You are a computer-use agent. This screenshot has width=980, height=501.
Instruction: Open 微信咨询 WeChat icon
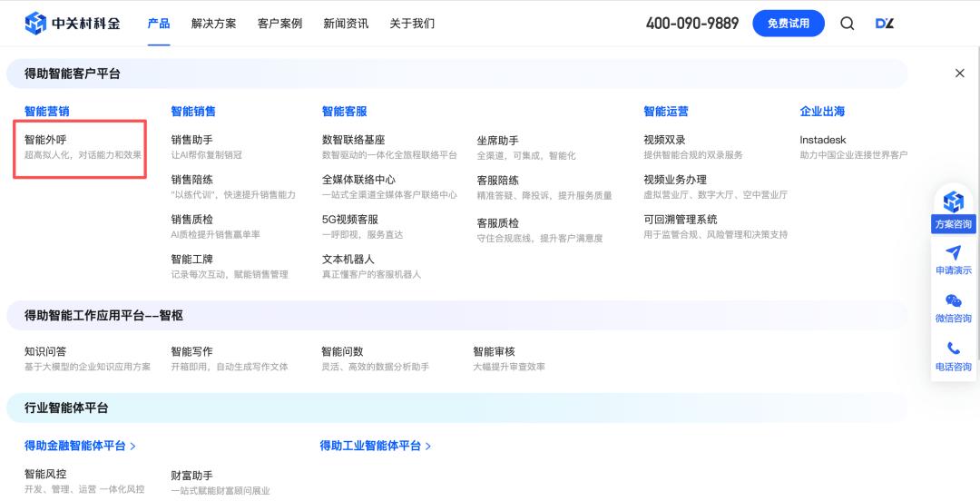click(x=953, y=300)
